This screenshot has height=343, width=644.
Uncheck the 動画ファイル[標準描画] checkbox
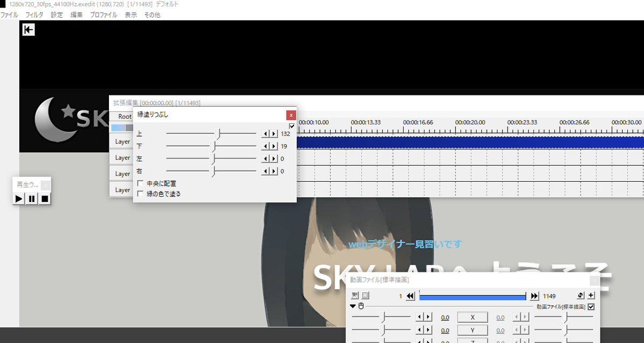click(x=591, y=307)
